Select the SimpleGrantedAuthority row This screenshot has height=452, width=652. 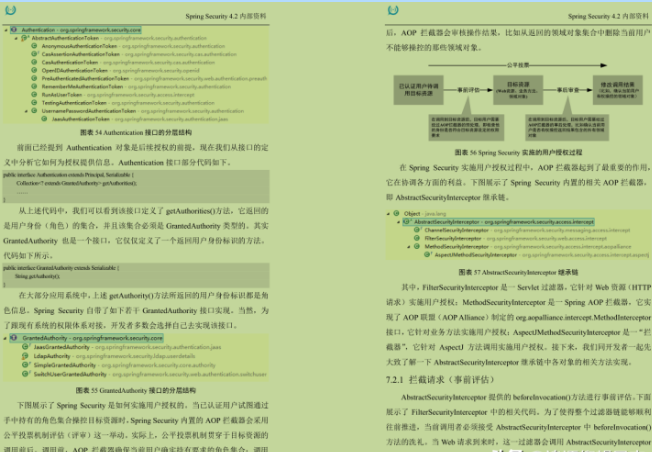click(x=119, y=365)
